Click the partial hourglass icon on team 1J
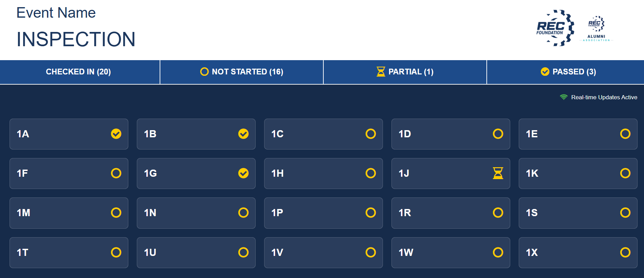Screen dimensions: 644x278 [498, 173]
